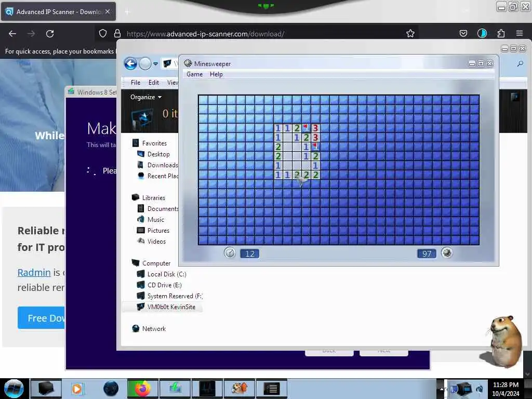Viewport: 532px width, 399px height.
Task: Open the Edit menu in Explorer window
Action: tap(153, 83)
